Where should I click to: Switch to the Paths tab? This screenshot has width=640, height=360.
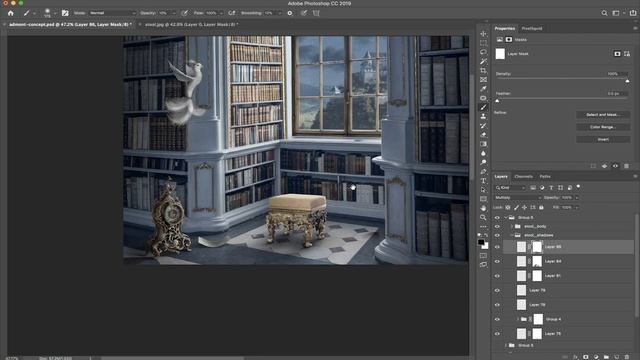coord(545,177)
